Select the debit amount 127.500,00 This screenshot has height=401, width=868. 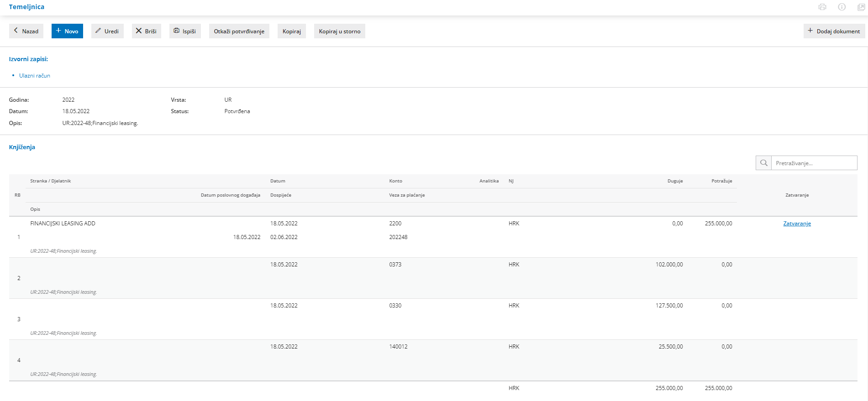tap(669, 306)
